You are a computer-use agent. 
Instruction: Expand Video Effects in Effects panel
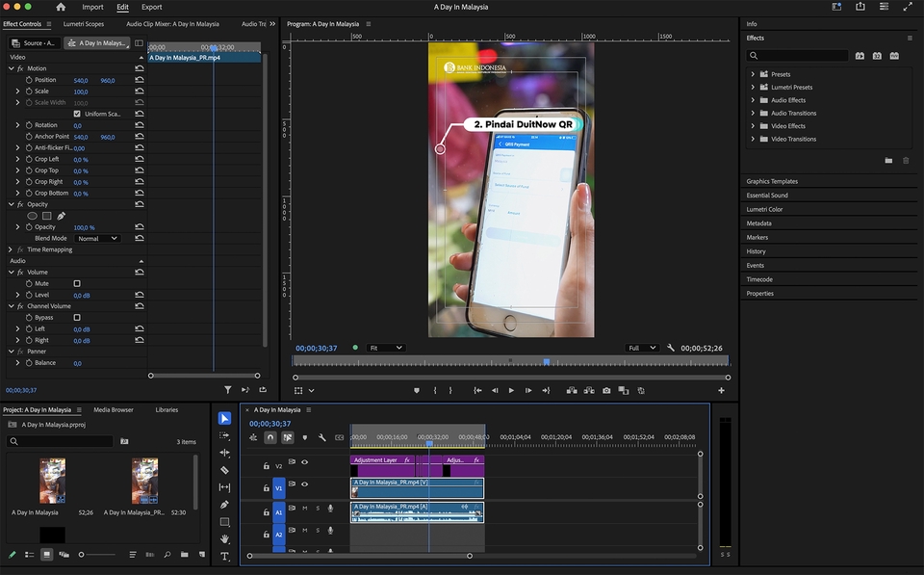754,125
